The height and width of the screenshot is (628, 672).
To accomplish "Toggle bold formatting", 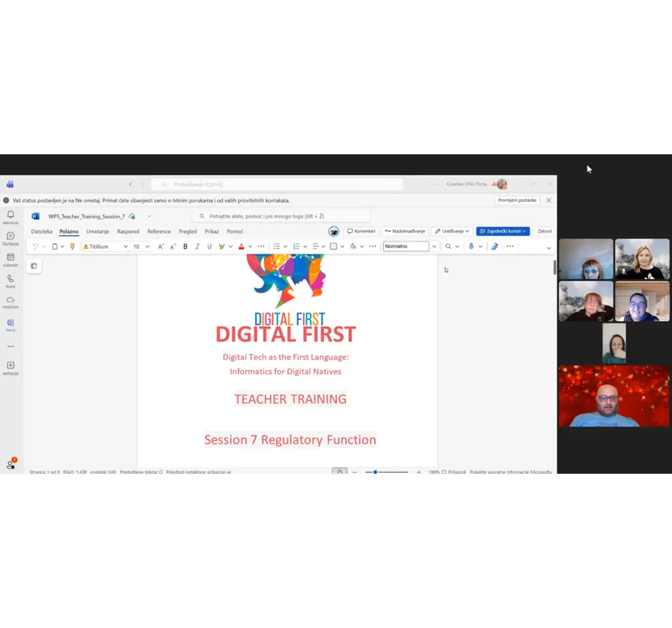I will pyautogui.click(x=185, y=246).
